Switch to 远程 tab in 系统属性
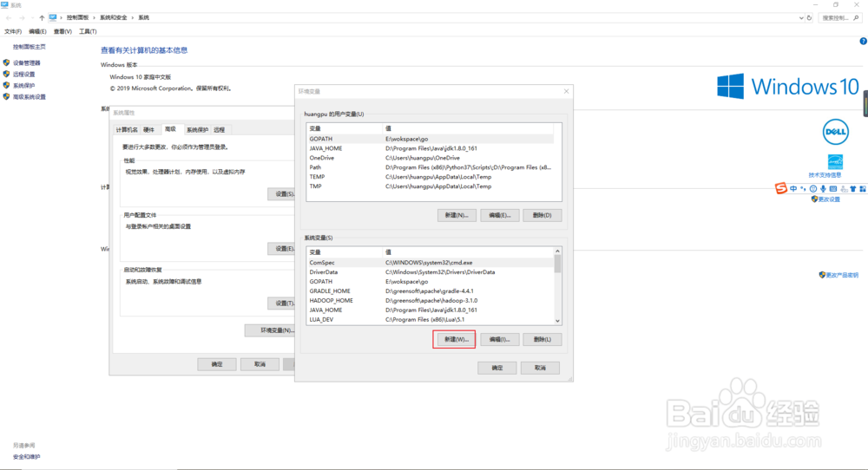This screenshot has width=868, height=470. click(220, 130)
